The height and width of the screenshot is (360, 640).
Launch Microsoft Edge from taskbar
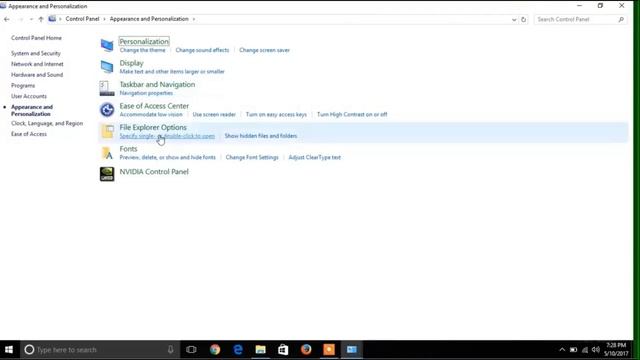238,350
